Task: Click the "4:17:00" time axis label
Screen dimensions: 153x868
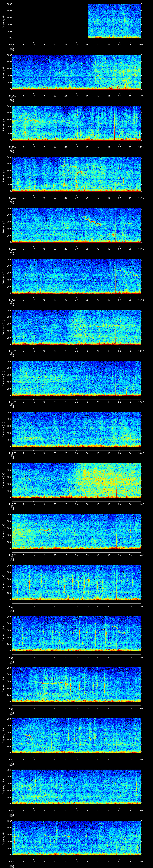Action: pos(12,453)
